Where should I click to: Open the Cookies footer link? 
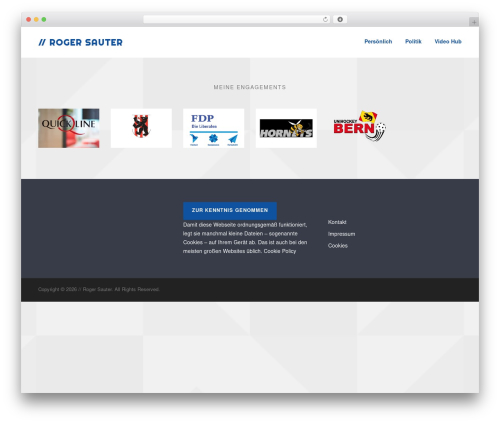(x=338, y=246)
